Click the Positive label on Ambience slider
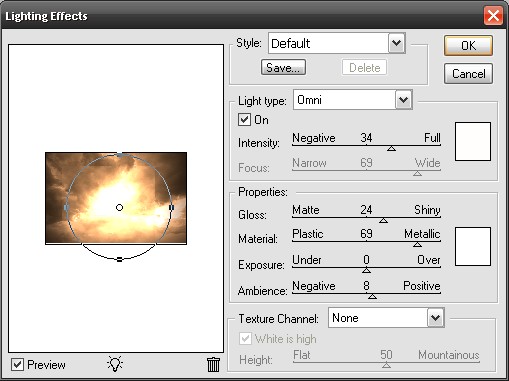The height and width of the screenshot is (381, 509). pyautogui.click(x=422, y=286)
